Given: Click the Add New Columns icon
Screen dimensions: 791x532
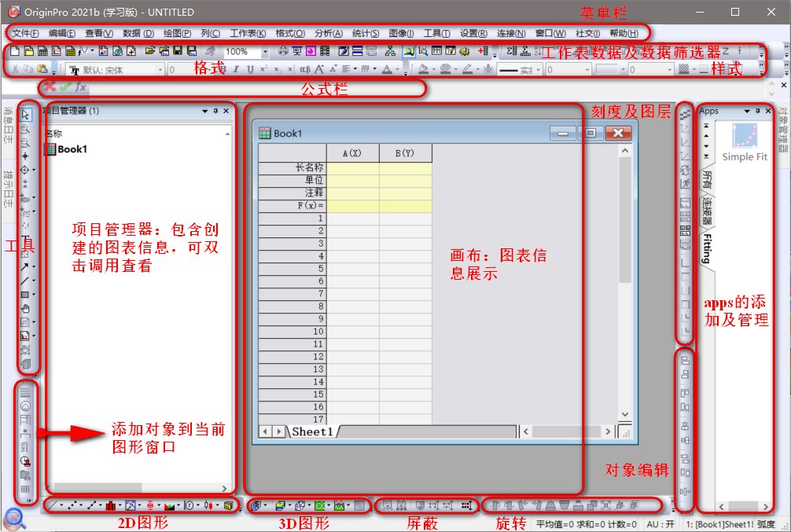Looking at the screenshot, I should [484, 51].
